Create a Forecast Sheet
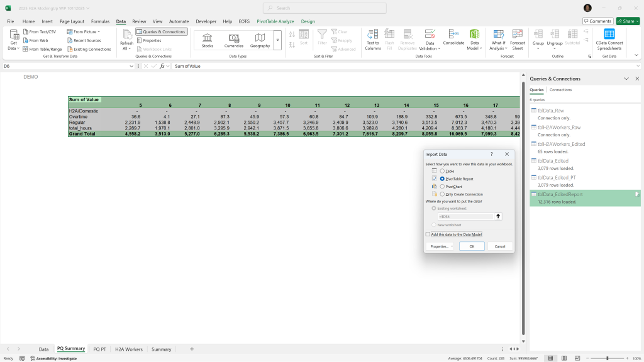Screen dimensions: 644x362 click(x=518, y=40)
